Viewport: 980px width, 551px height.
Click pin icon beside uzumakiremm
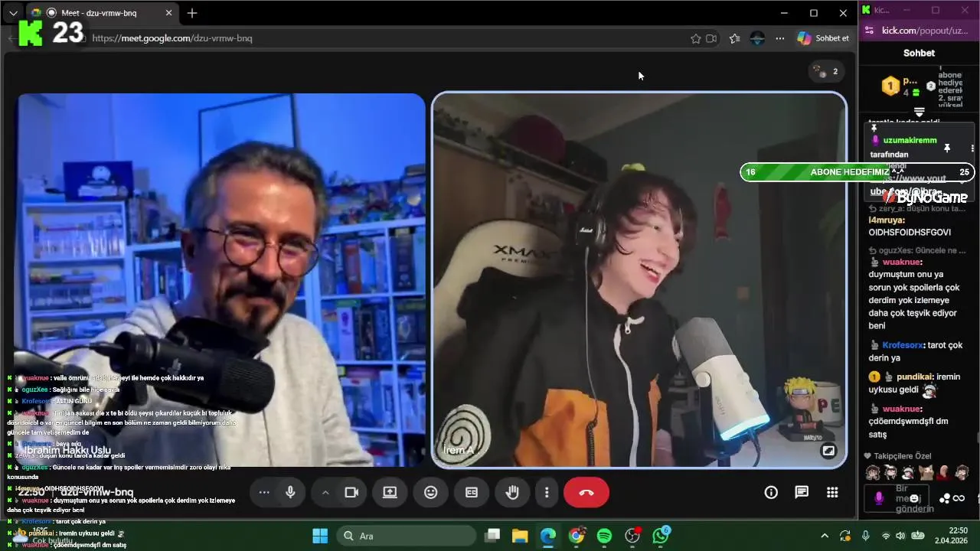pyautogui.click(x=947, y=148)
